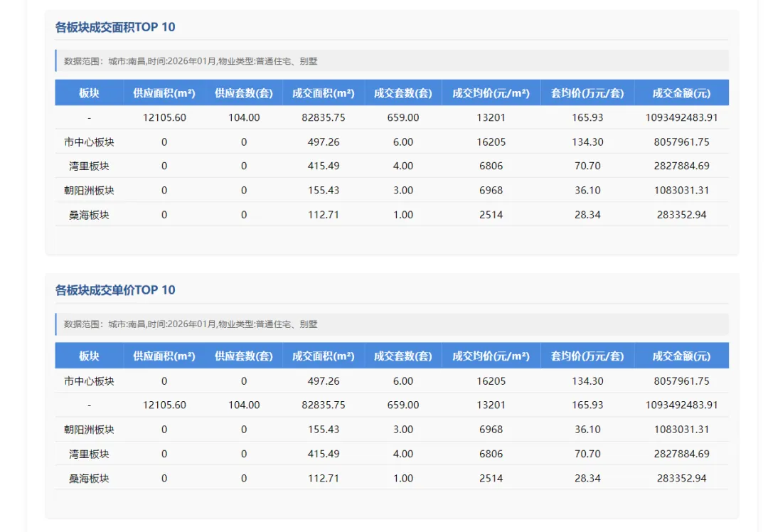
Task: Click 415.49 in the unit price table
Action: pos(324,454)
